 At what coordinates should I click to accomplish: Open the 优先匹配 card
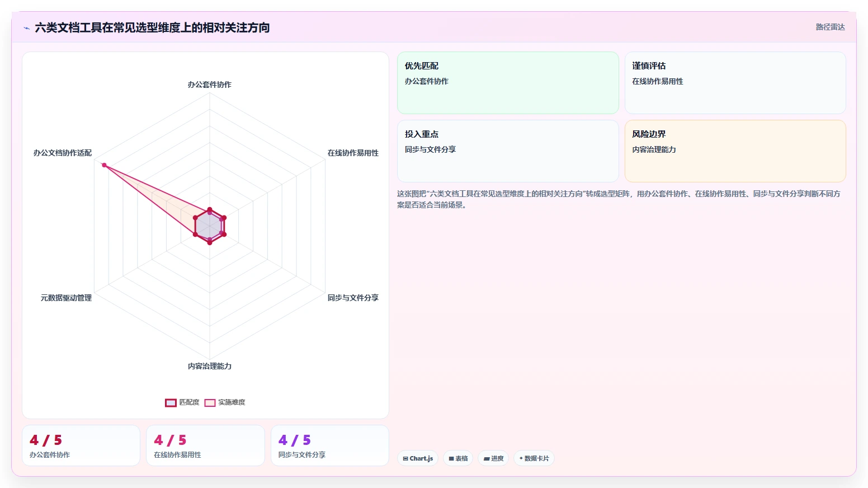[508, 83]
